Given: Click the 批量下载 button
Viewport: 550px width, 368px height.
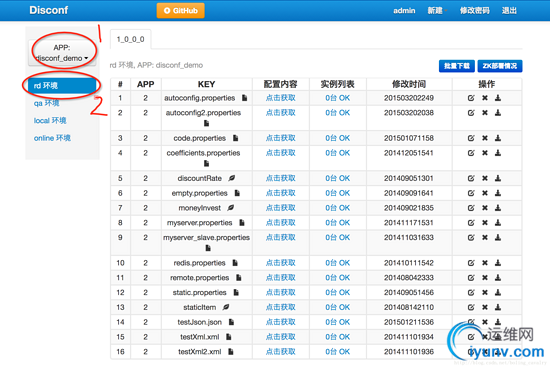Looking at the screenshot, I should 457,66.
